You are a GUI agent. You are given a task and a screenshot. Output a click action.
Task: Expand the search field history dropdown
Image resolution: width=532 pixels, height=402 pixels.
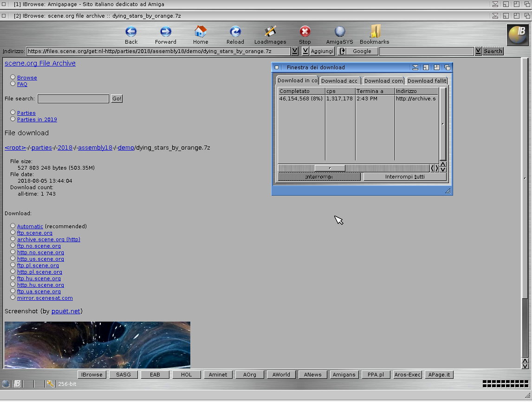click(x=478, y=51)
